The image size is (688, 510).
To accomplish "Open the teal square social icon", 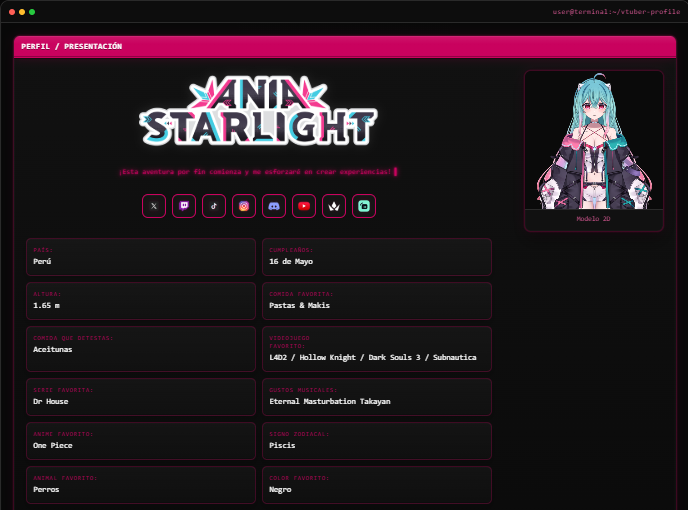I will pos(364,206).
